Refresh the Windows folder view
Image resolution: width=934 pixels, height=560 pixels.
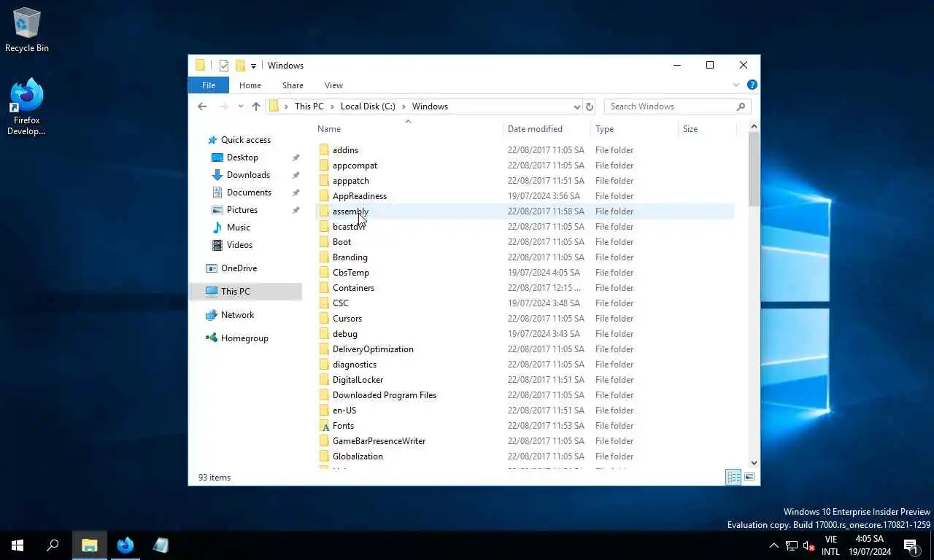pyautogui.click(x=590, y=106)
